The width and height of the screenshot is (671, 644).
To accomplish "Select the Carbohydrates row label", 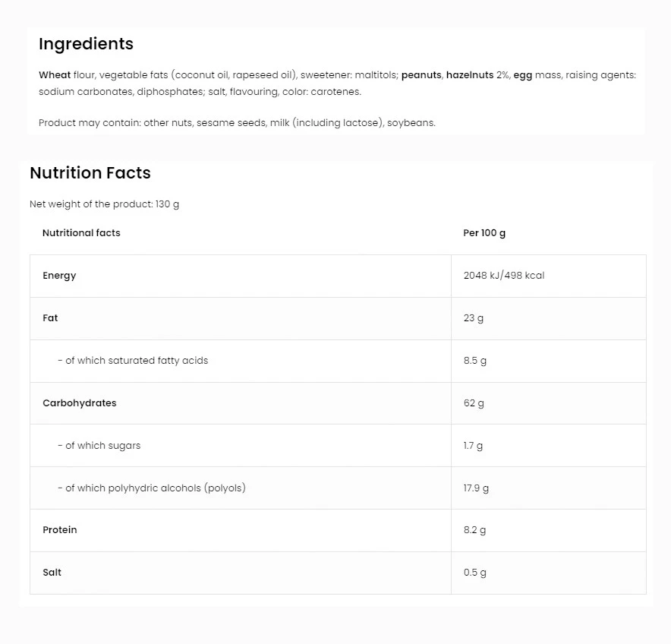I will coord(79,403).
